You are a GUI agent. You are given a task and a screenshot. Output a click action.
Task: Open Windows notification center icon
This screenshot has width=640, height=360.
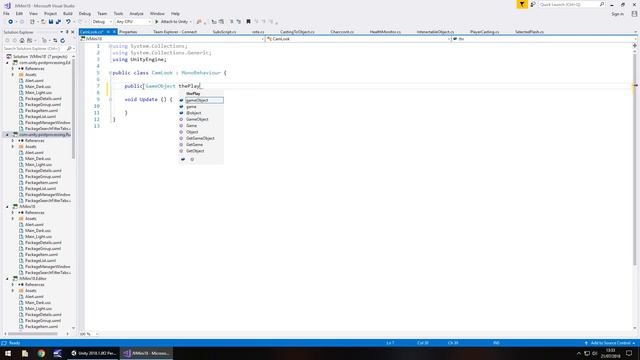point(629,353)
